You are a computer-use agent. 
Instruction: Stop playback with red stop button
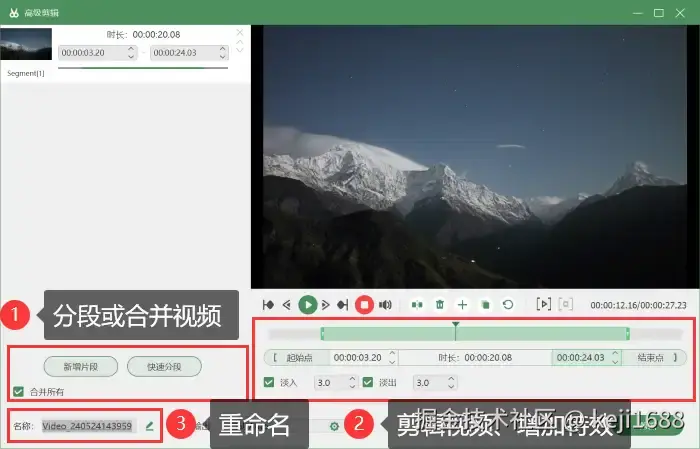364,305
